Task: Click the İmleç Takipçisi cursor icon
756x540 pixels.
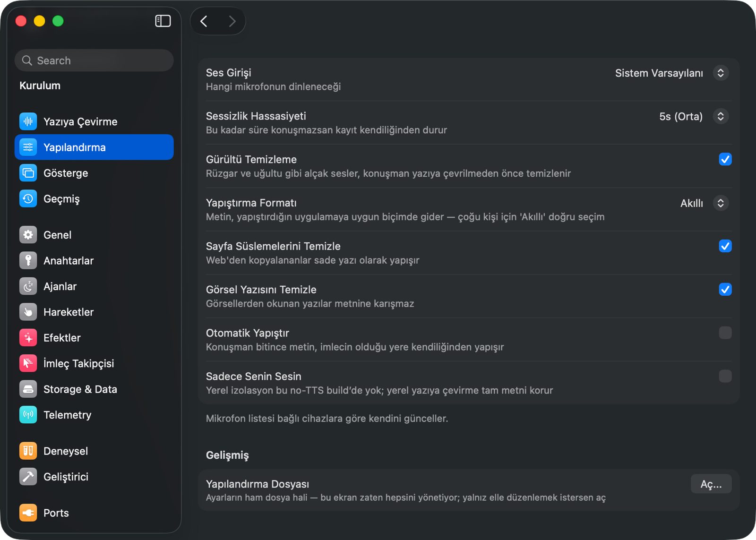Action: click(x=28, y=363)
